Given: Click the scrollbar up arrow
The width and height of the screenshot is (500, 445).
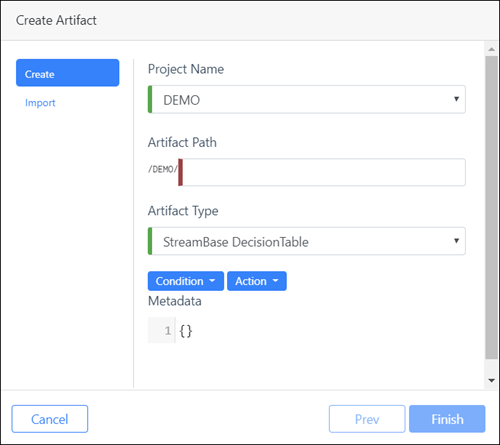Looking at the screenshot, I should pos(491,49).
